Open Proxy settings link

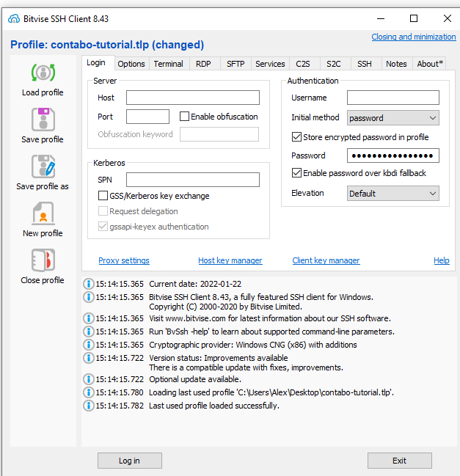[124, 260]
